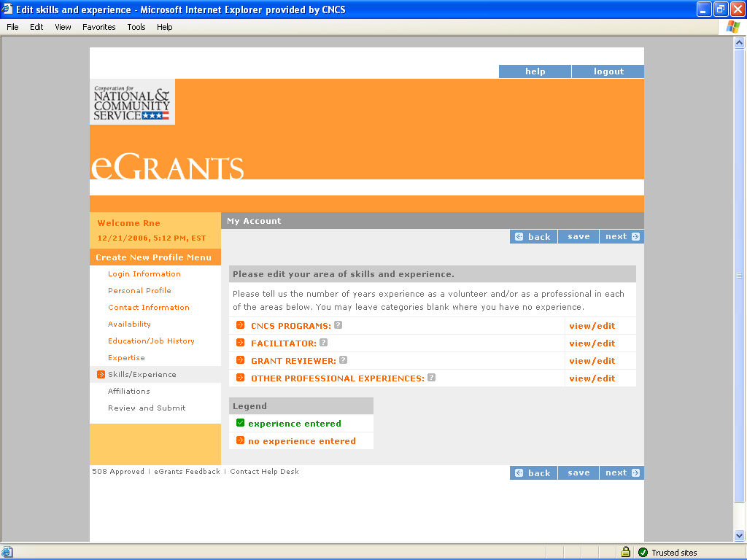
Task: Open view/edit for GRANT REVIEWER
Action: click(592, 361)
